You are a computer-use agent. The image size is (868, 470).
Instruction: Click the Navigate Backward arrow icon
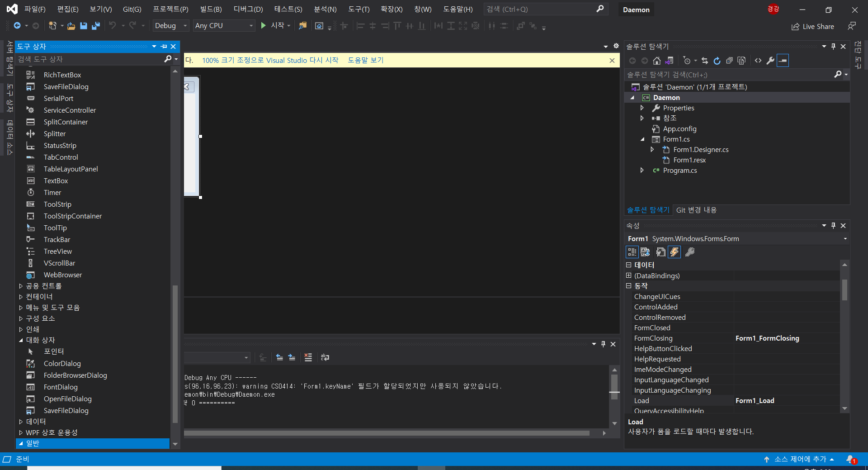click(17, 26)
